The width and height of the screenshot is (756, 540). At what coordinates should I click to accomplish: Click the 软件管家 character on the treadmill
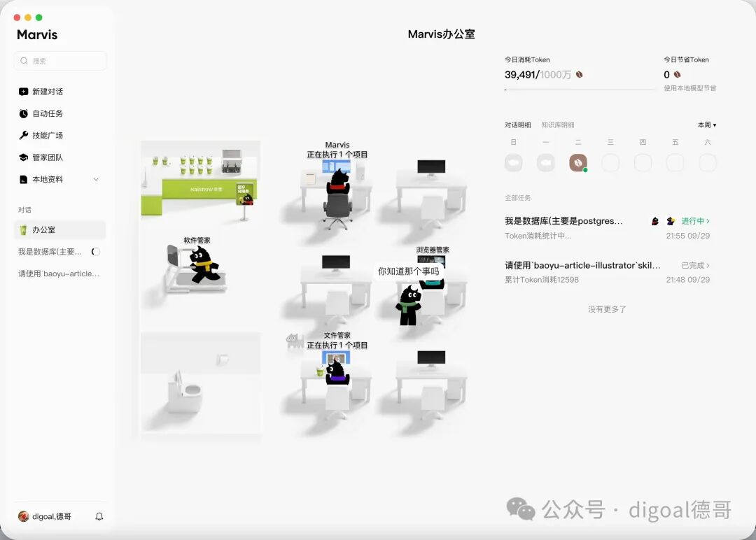pyautogui.click(x=204, y=264)
